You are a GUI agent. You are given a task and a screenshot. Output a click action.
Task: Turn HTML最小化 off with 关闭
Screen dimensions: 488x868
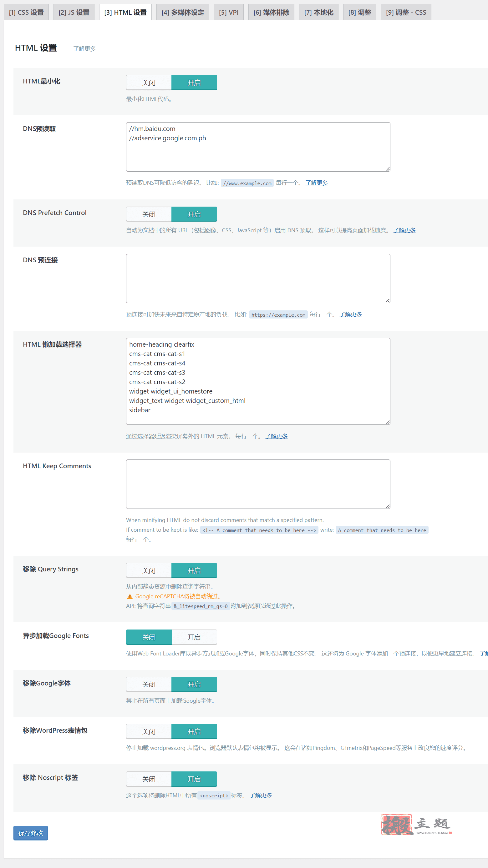tap(149, 83)
